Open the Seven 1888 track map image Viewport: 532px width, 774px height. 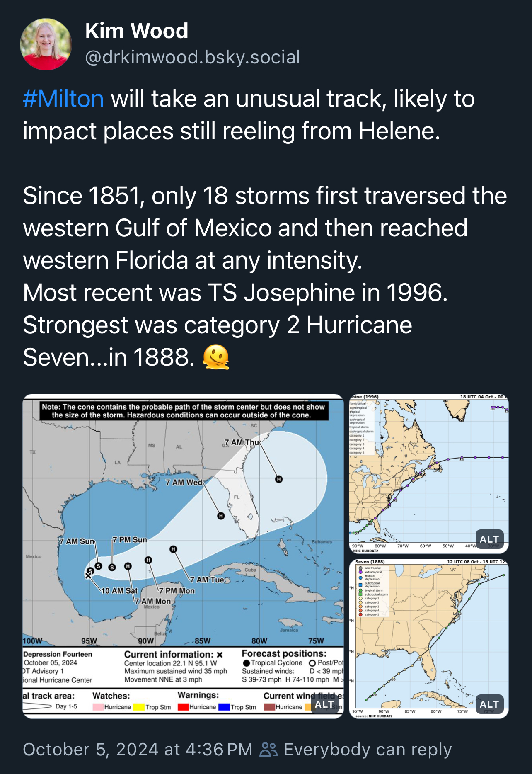pyautogui.click(x=429, y=639)
